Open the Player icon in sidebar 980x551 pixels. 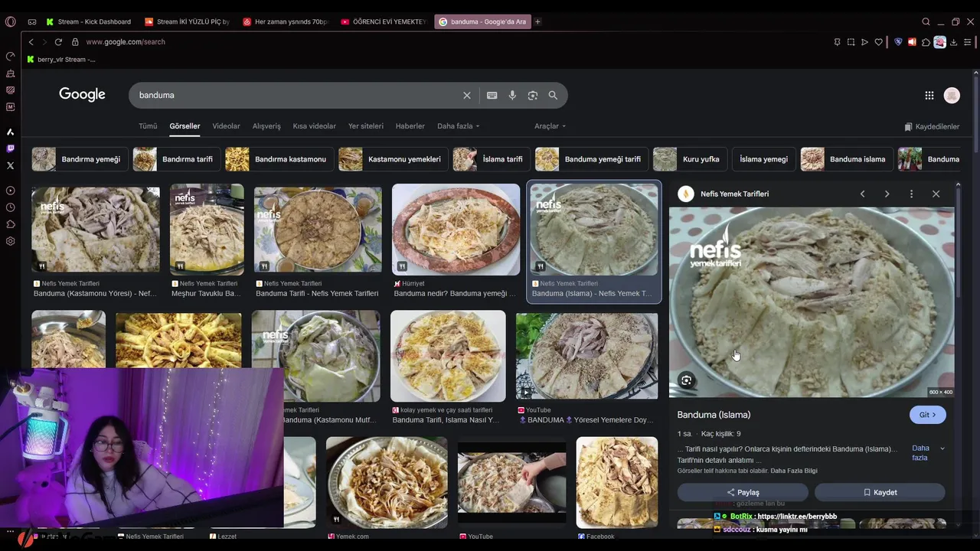coord(10,191)
